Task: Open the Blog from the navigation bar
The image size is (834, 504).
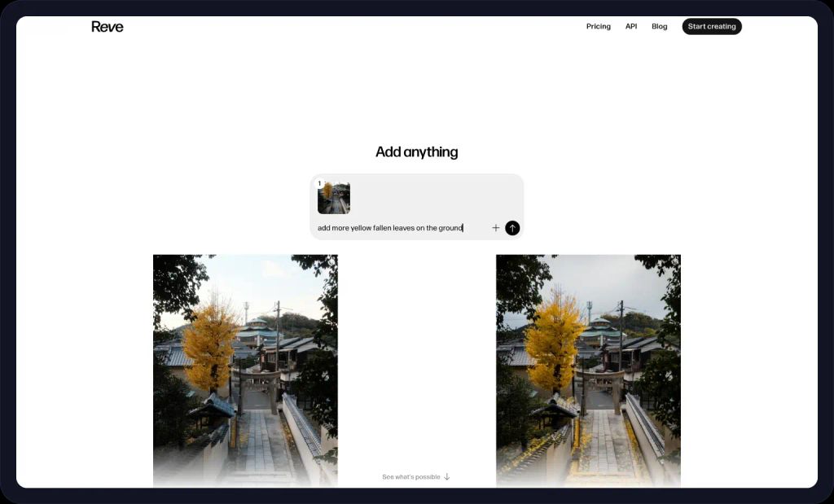Action: coord(659,26)
